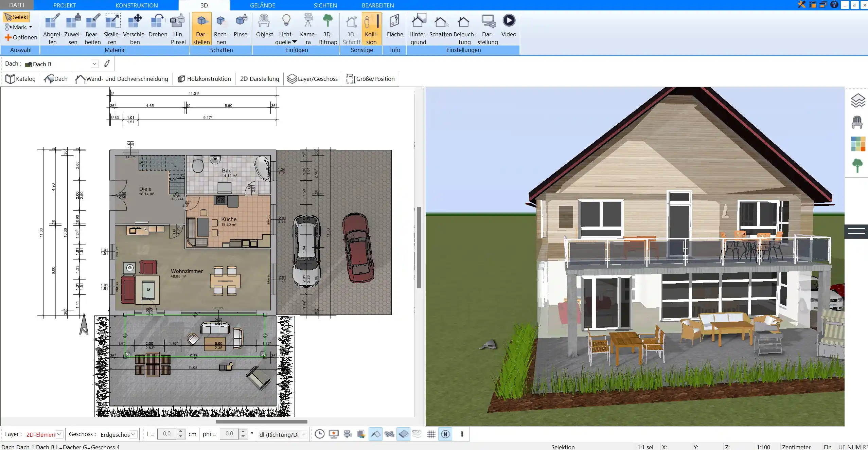868x450 pixels.
Task: Click the monitor star icon
Action: [x=334, y=434]
